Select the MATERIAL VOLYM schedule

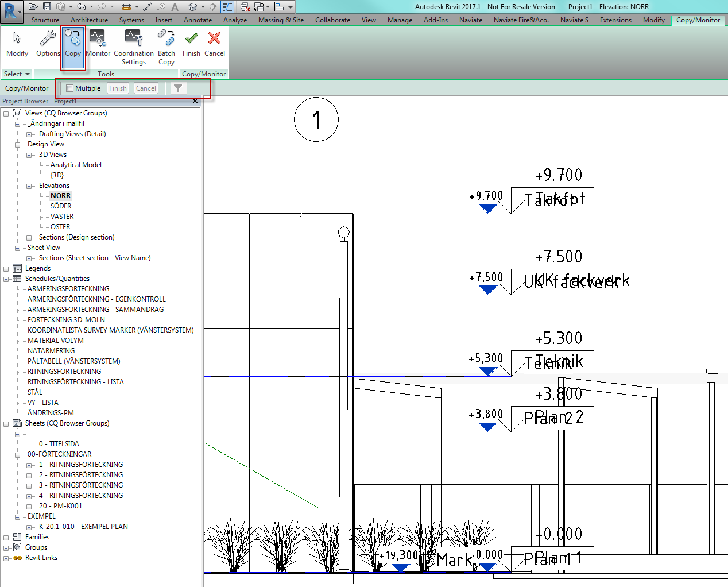coord(56,341)
